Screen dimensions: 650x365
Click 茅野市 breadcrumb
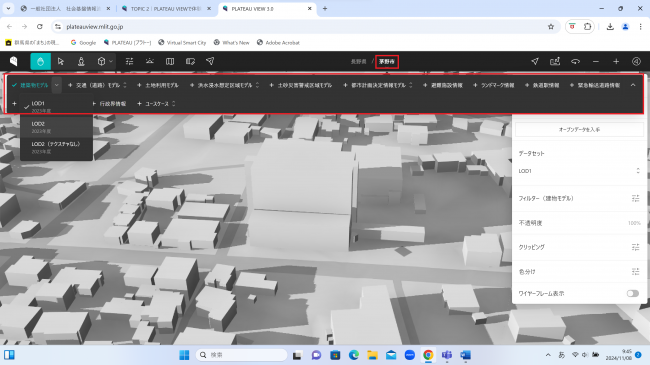pos(387,61)
